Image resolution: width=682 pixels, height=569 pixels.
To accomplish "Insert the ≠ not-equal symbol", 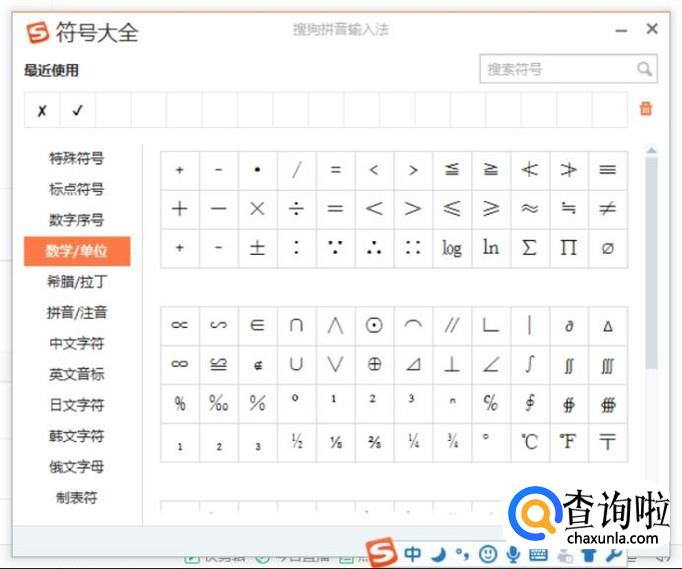I will click(x=607, y=209).
